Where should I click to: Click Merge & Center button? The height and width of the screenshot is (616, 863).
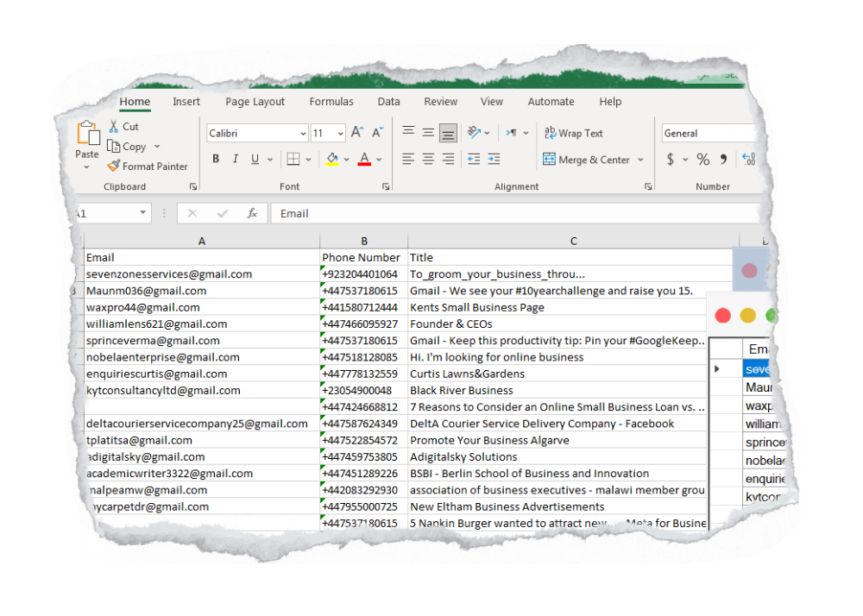pos(586,160)
